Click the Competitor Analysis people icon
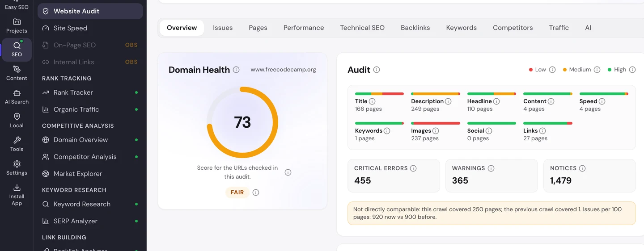This screenshot has width=644, height=251. tap(46, 157)
